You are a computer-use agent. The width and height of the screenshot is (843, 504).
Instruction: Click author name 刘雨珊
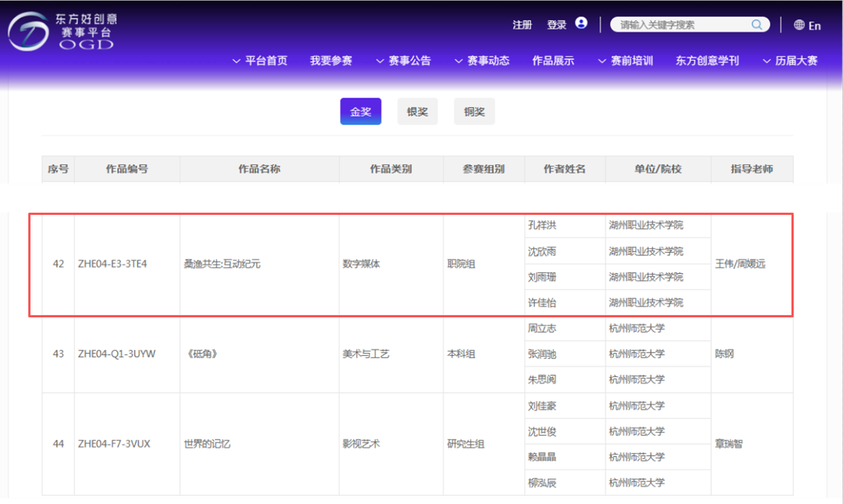(x=542, y=277)
